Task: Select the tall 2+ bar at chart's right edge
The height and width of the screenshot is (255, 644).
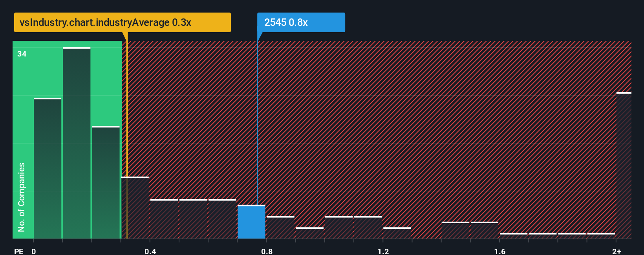Action: click(624, 166)
